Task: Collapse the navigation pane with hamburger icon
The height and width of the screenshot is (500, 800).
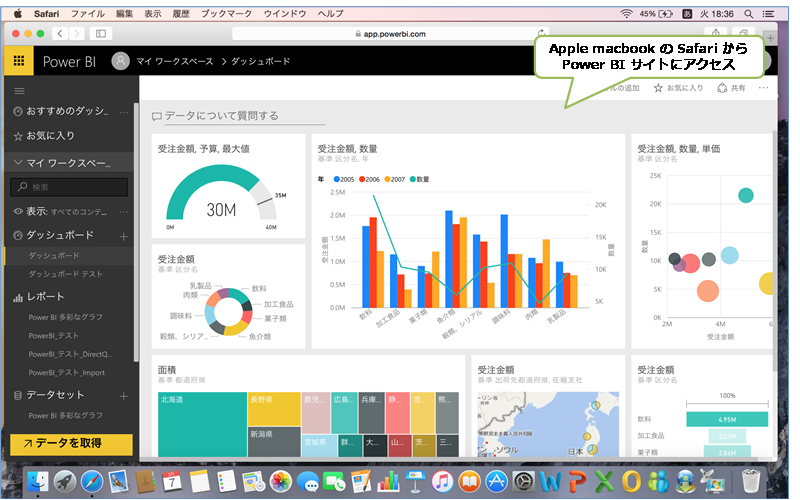Action: [x=19, y=91]
